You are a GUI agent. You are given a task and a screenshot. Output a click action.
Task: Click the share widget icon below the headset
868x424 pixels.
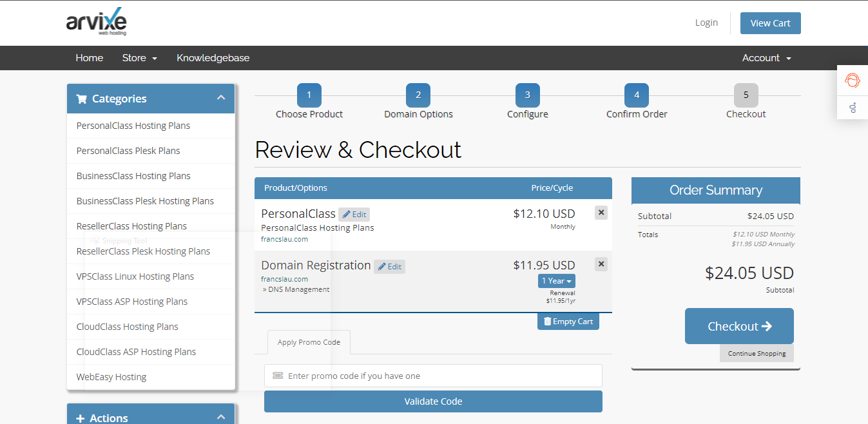click(x=853, y=107)
